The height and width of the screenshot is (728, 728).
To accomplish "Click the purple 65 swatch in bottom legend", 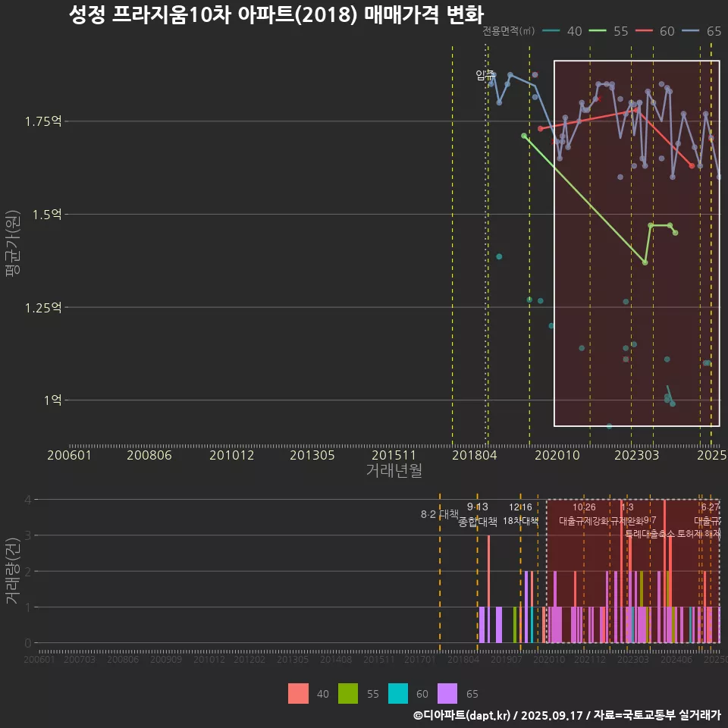I will click(447, 693).
